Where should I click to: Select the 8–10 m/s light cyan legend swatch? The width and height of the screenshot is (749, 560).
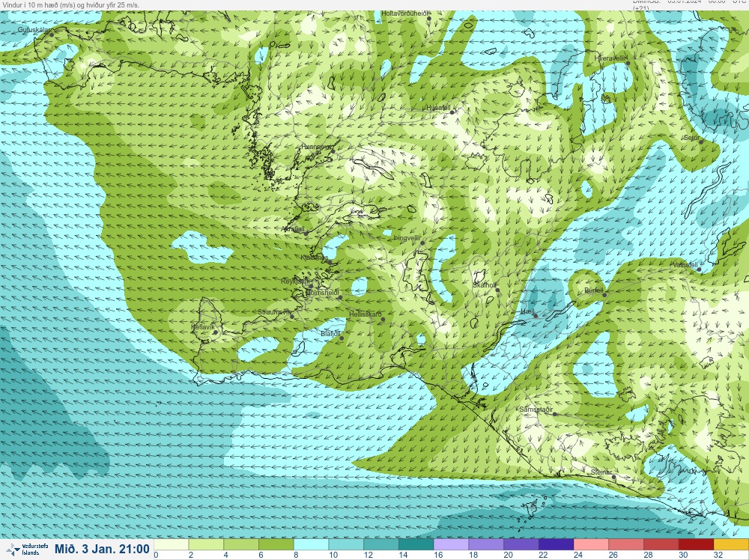tap(311, 545)
